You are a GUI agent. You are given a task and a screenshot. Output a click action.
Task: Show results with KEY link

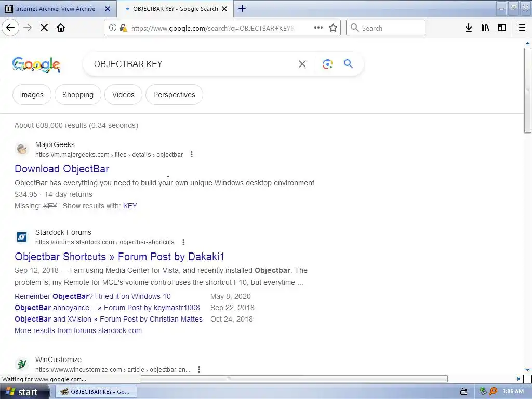tap(130, 206)
